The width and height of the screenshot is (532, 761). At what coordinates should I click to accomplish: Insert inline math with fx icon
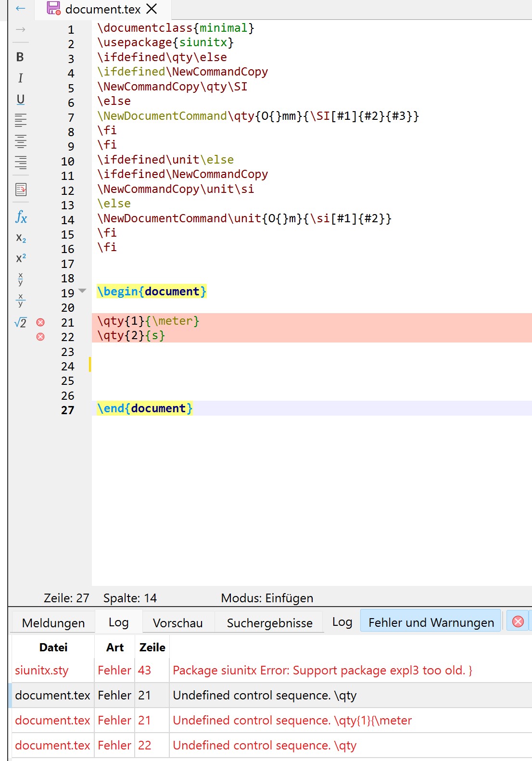21,217
